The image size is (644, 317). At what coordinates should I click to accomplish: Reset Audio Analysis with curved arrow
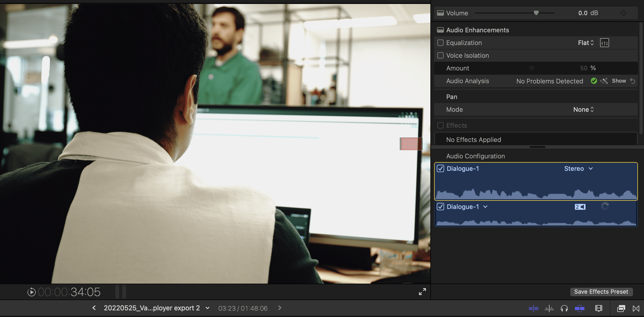coord(632,81)
